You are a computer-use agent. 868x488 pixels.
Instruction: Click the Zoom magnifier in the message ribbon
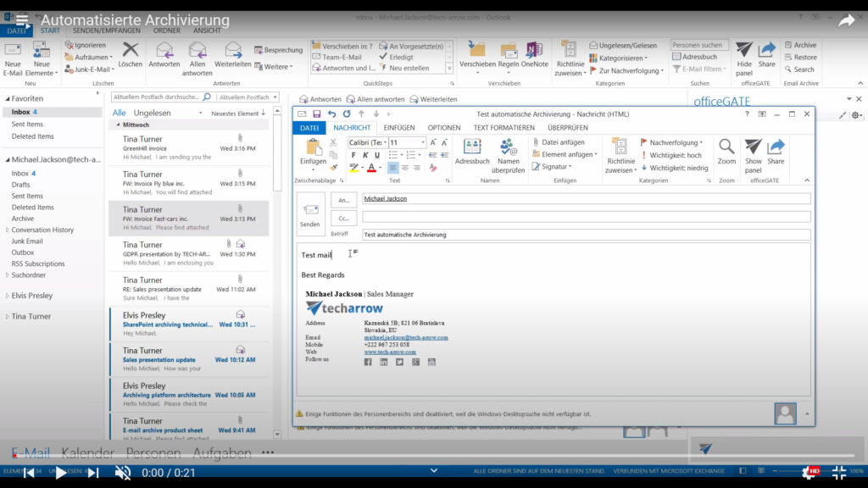tap(726, 151)
